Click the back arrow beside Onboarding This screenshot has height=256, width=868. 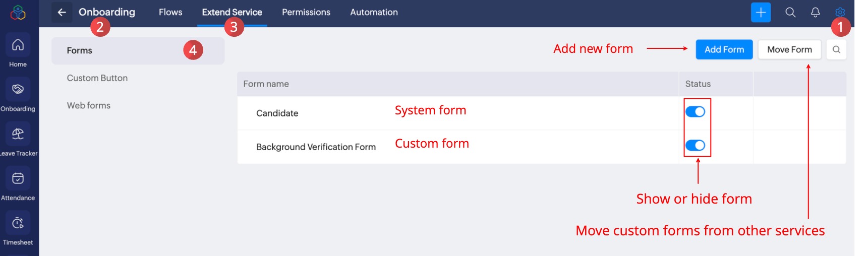[62, 12]
